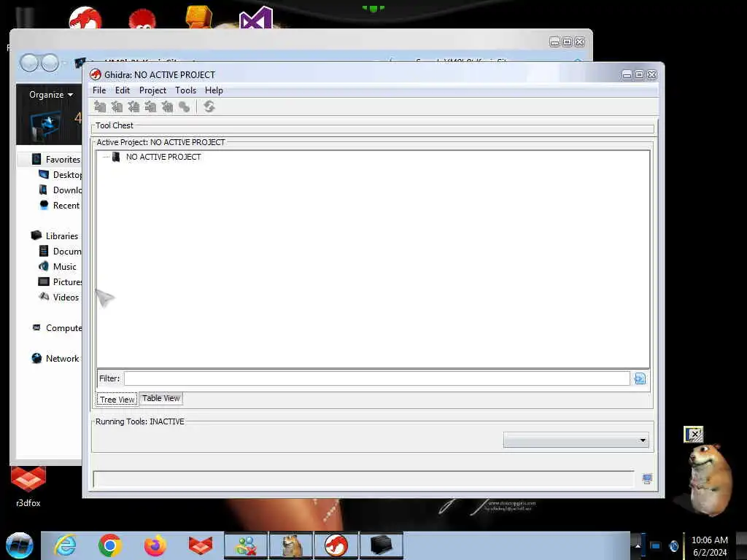Open Music library in Explorer
The image size is (747, 560).
tap(65, 267)
